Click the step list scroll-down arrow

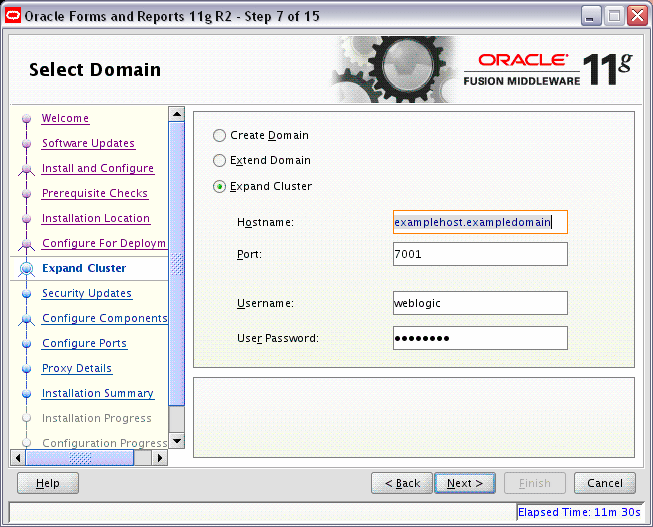click(x=177, y=440)
